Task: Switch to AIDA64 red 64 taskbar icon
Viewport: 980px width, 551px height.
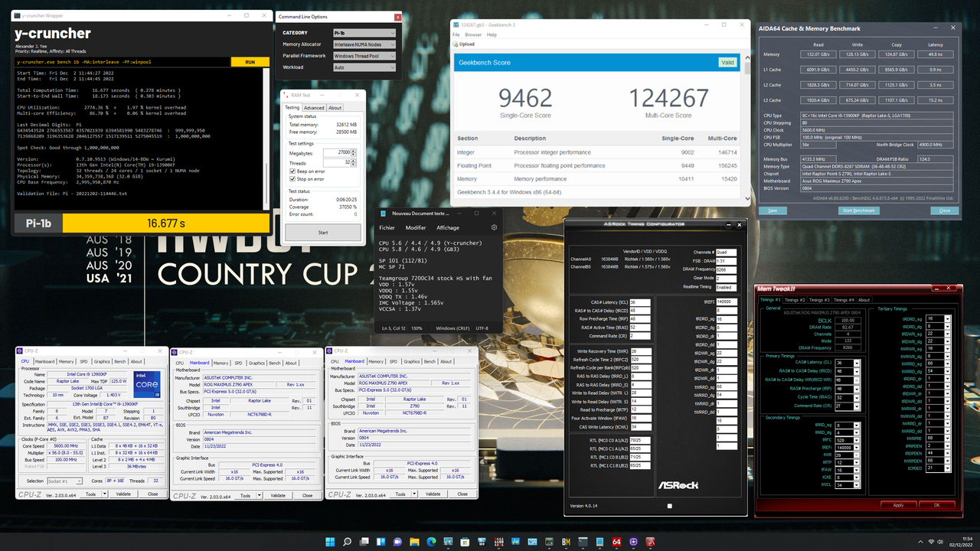Action: [616, 542]
